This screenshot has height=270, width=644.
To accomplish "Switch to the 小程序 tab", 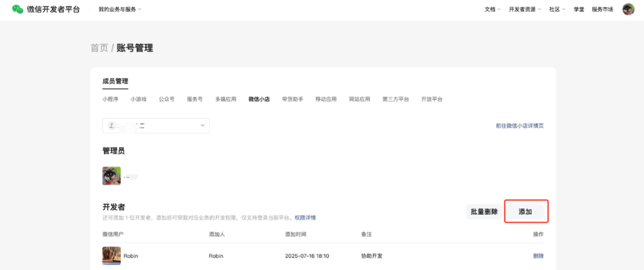I will [x=110, y=99].
